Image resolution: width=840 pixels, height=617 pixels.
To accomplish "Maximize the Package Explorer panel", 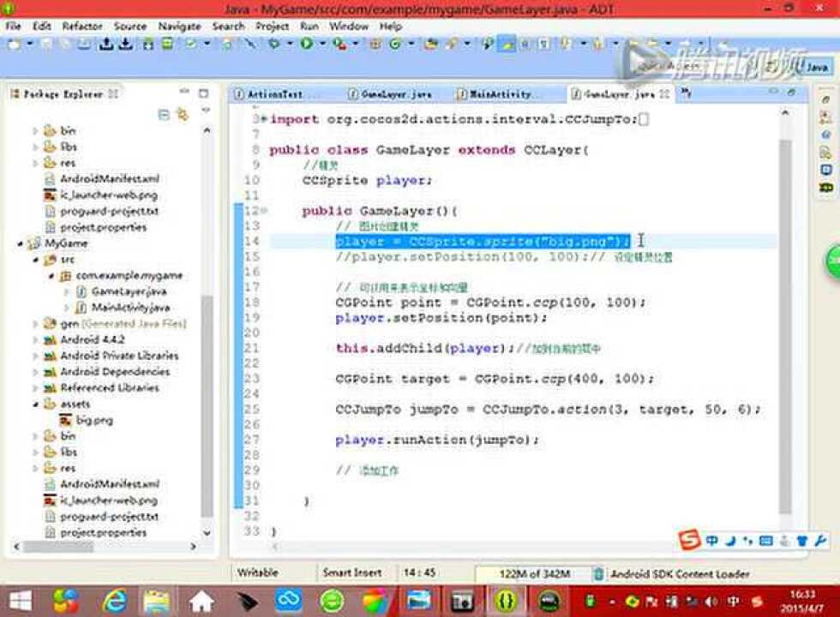I will [203, 93].
